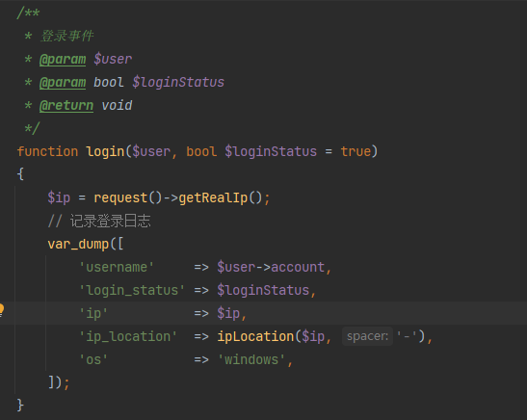Click the opening curly brace of login
This screenshot has height=420, width=527.
point(20,174)
